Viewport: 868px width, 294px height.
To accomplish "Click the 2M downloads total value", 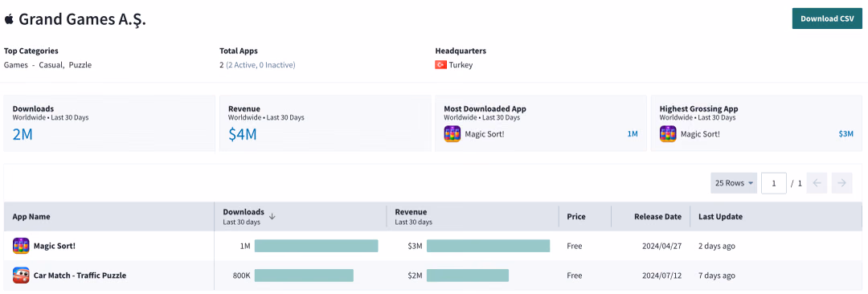I will (23, 134).
